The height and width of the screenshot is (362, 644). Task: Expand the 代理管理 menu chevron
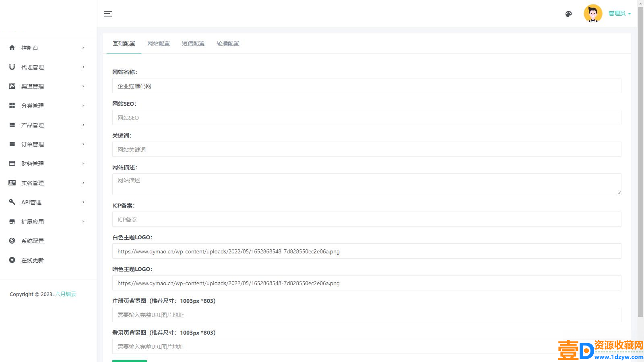[x=83, y=67]
